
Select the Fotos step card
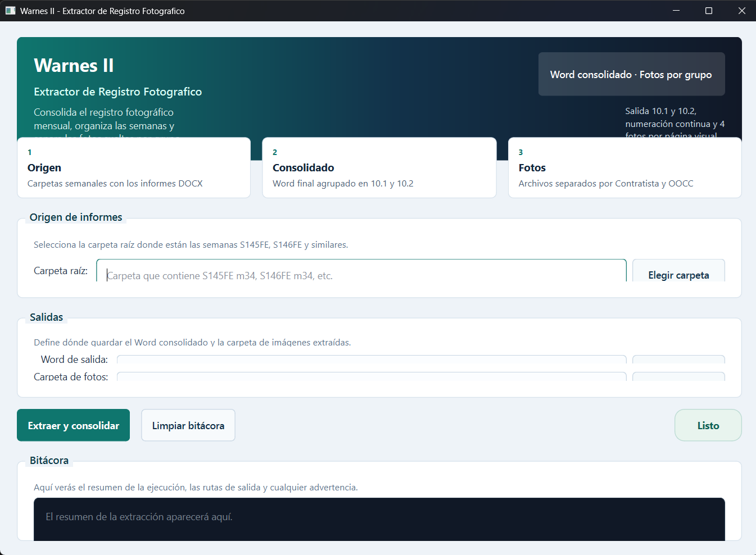pos(625,167)
